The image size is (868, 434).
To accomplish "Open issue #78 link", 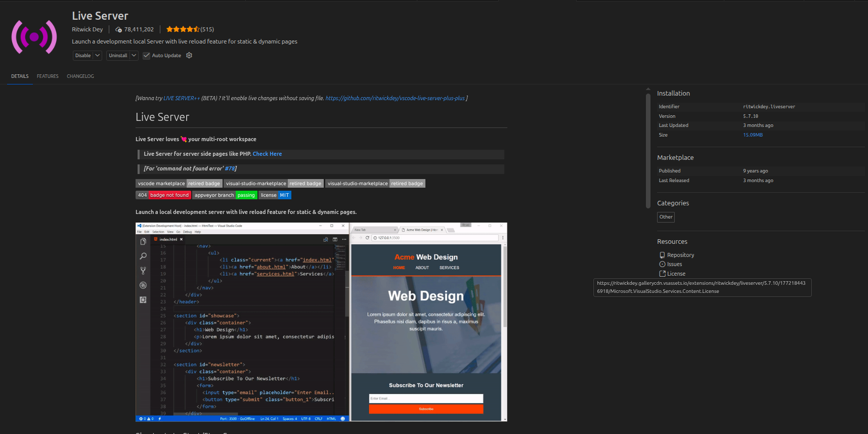I will click(230, 168).
